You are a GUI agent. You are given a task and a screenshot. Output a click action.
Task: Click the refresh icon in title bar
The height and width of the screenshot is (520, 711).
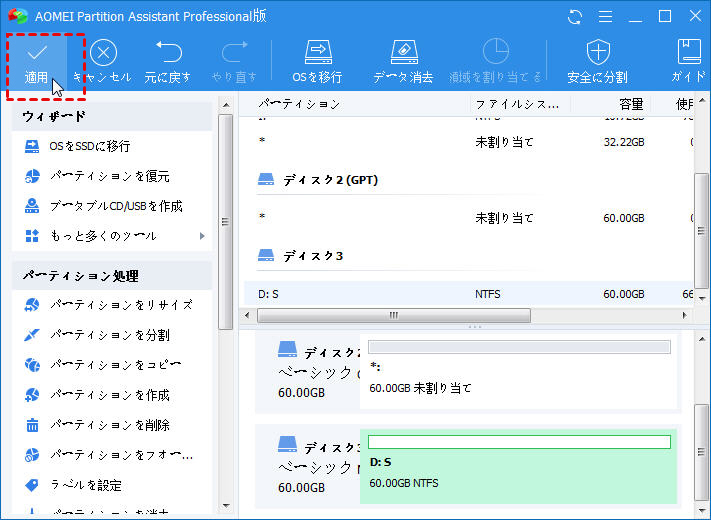pyautogui.click(x=574, y=16)
